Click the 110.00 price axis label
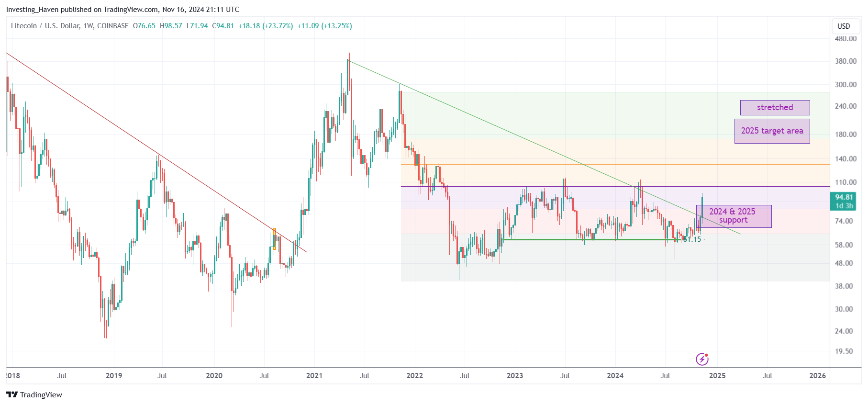Image resolution: width=868 pixels, height=405 pixels. point(846,182)
